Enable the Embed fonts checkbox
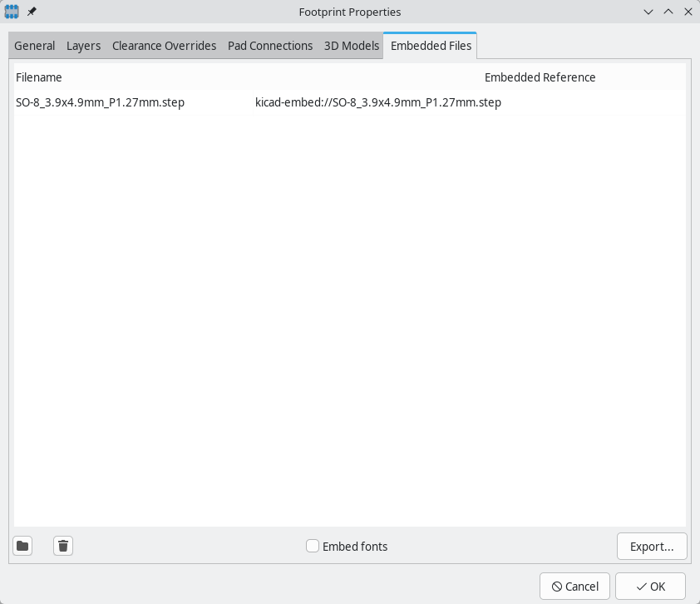This screenshot has height=604, width=700. [313, 547]
